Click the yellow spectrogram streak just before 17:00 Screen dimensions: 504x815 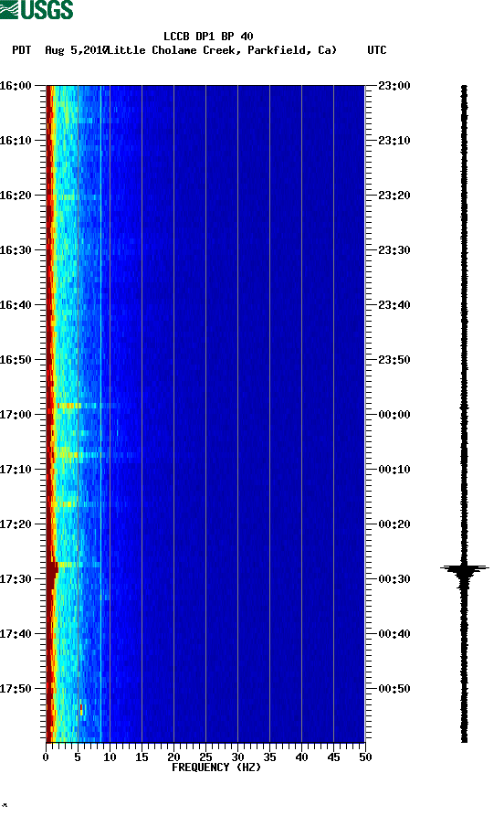click(69, 406)
